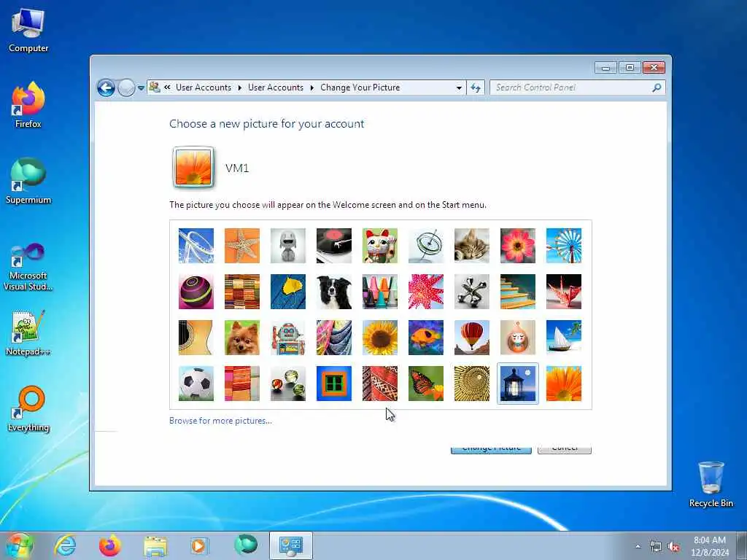The width and height of the screenshot is (747, 560).
Task: Select the Pomeranian puppy picture
Action: pos(242,338)
